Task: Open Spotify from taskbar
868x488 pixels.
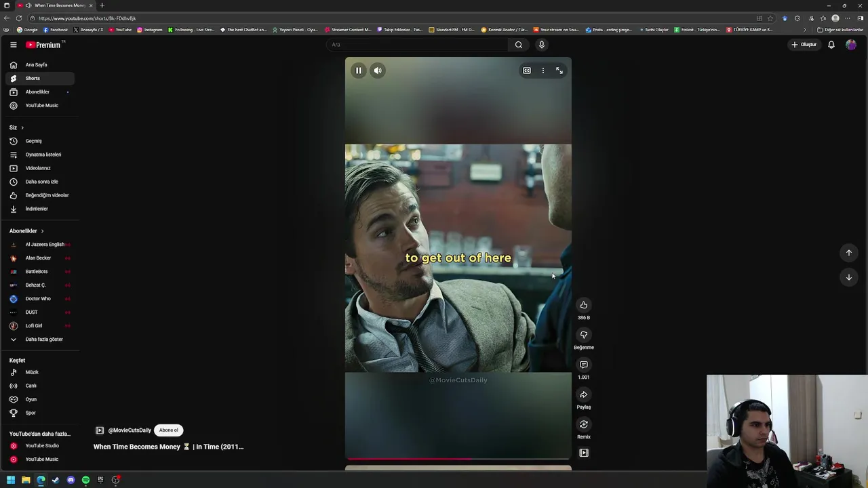Action: [x=85, y=480]
